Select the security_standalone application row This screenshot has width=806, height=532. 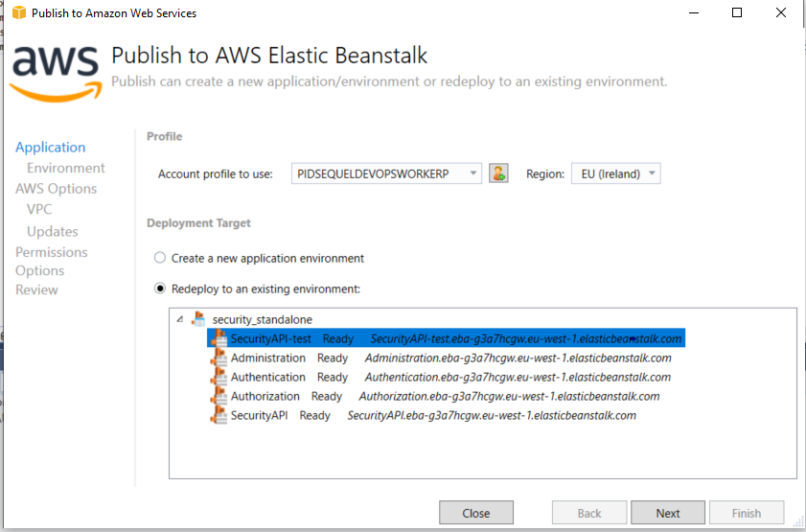pos(263,319)
